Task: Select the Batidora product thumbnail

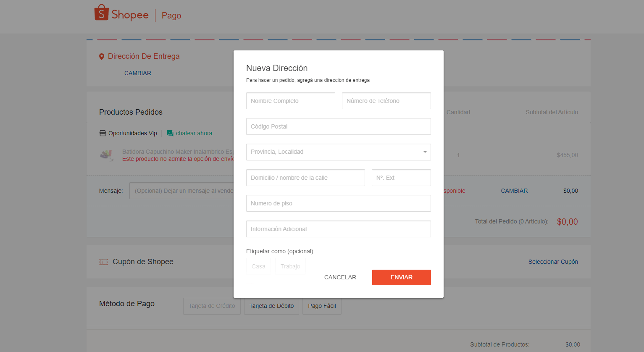Action: coord(107,155)
